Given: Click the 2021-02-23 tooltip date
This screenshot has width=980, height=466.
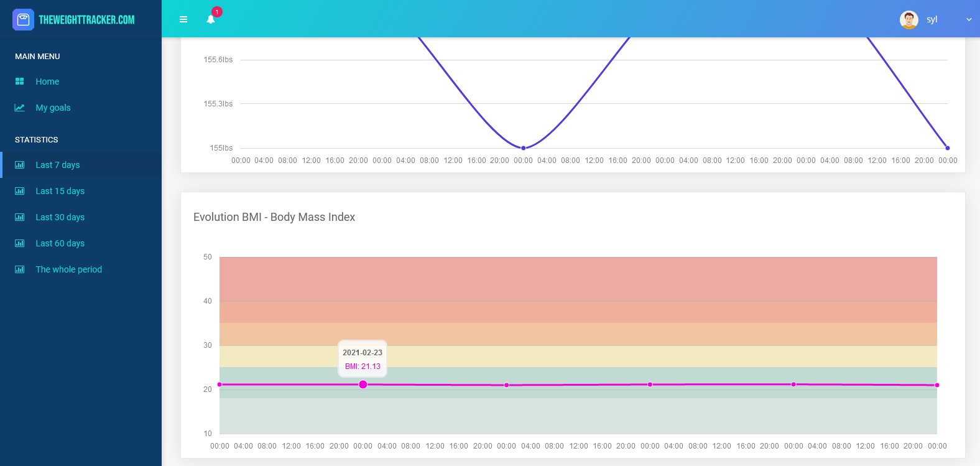Looking at the screenshot, I should tap(363, 353).
